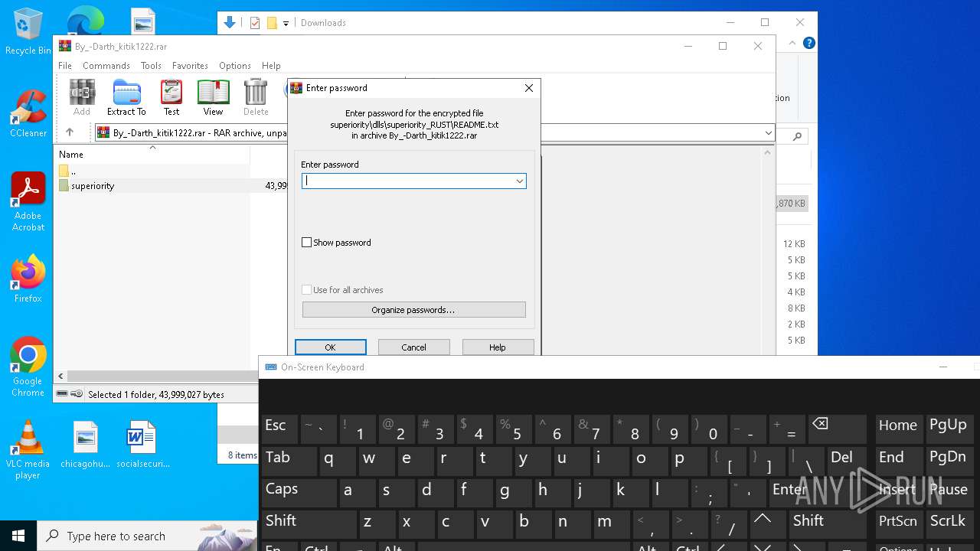Open the Options menu

235,66
